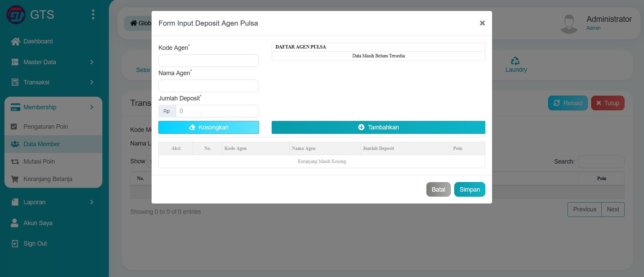Expand the Transaksi submenu chevron
The height and width of the screenshot is (277, 644).
(91, 82)
